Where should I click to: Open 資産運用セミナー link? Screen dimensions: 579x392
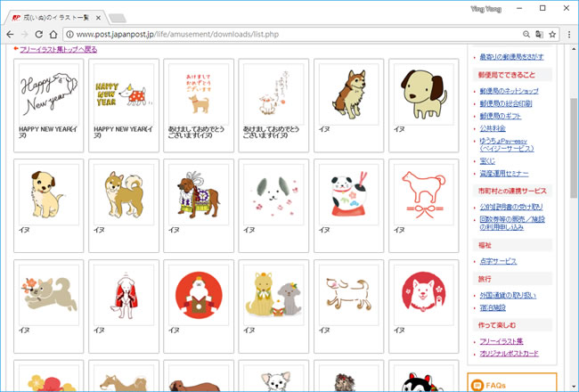click(x=503, y=173)
